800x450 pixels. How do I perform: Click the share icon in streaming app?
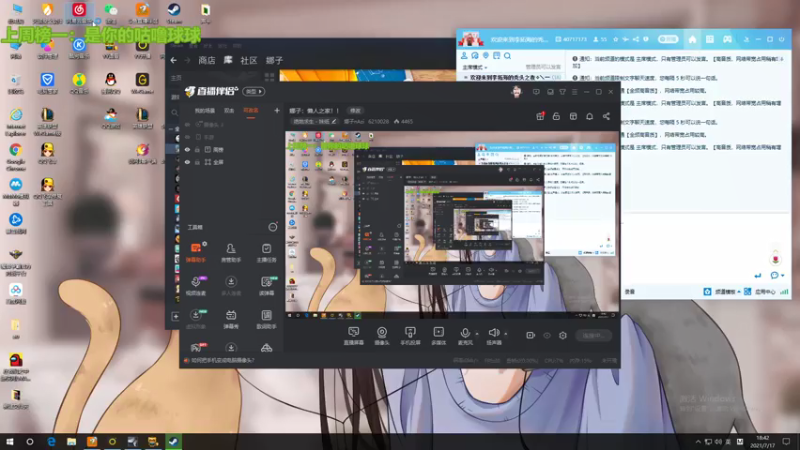click(606, 116)
